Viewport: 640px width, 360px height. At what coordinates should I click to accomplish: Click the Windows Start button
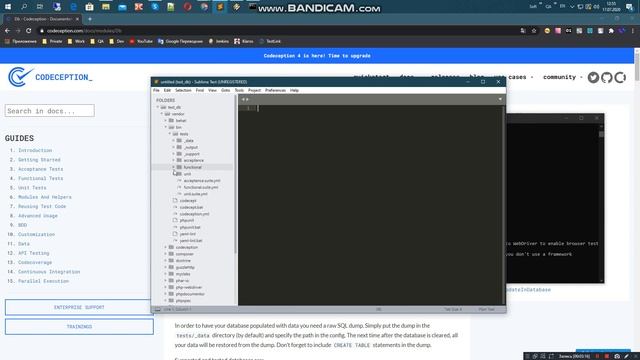coord(8,7)
